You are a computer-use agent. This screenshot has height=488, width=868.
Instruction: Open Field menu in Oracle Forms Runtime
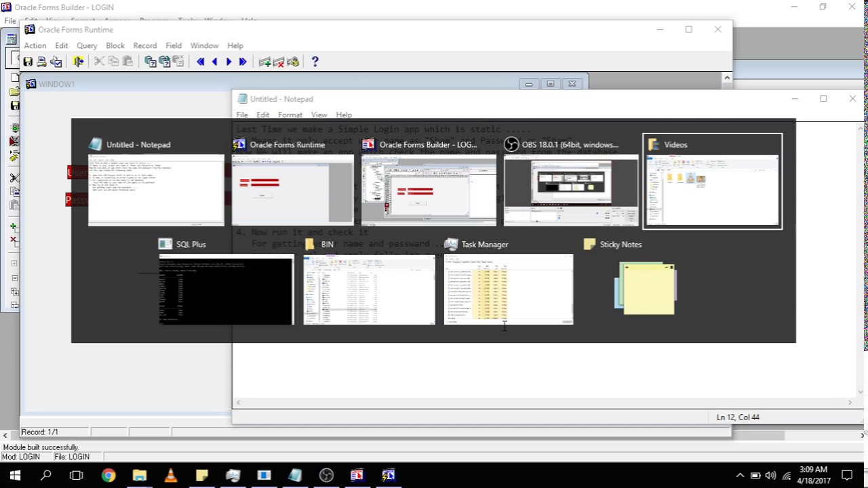[x=174, y=45]
